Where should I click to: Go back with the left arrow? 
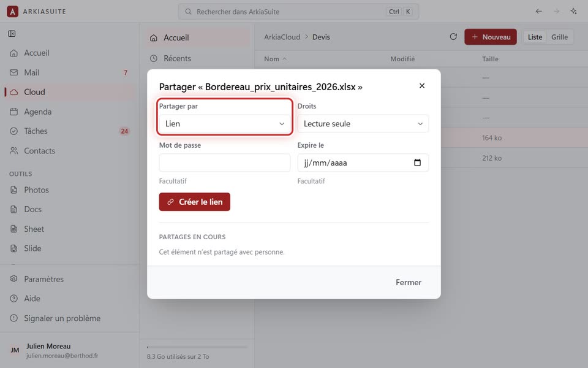pyautogui.click(x=539, y=11)
